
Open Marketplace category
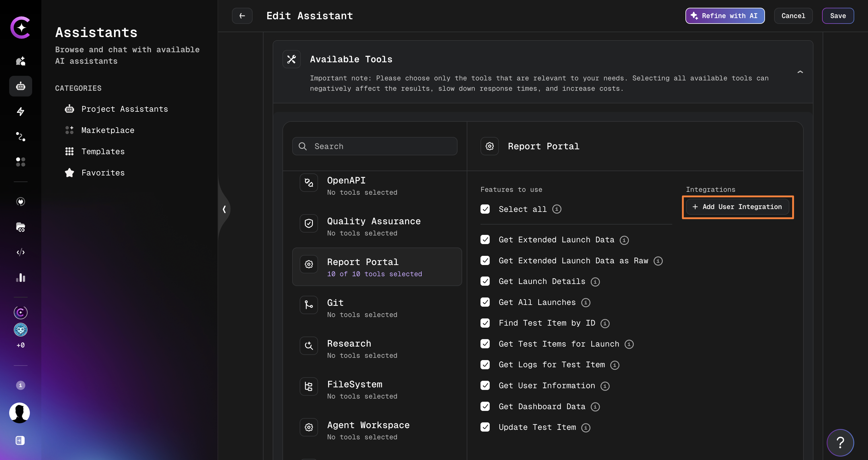tap(100, 130)
